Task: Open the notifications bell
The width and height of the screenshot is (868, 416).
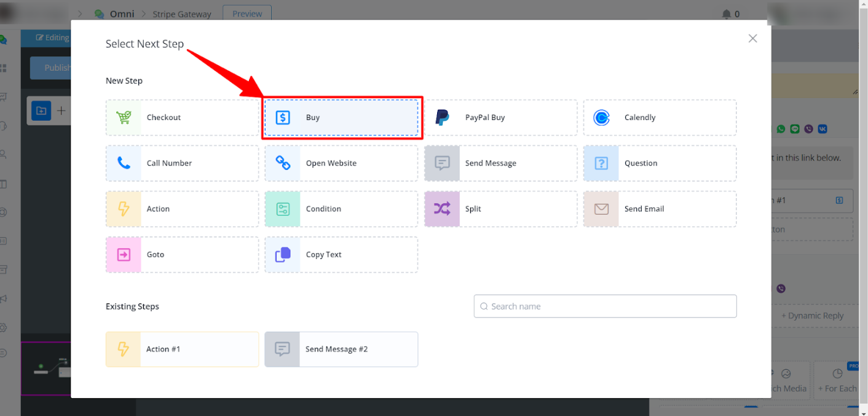Action: tap(727, 14)
